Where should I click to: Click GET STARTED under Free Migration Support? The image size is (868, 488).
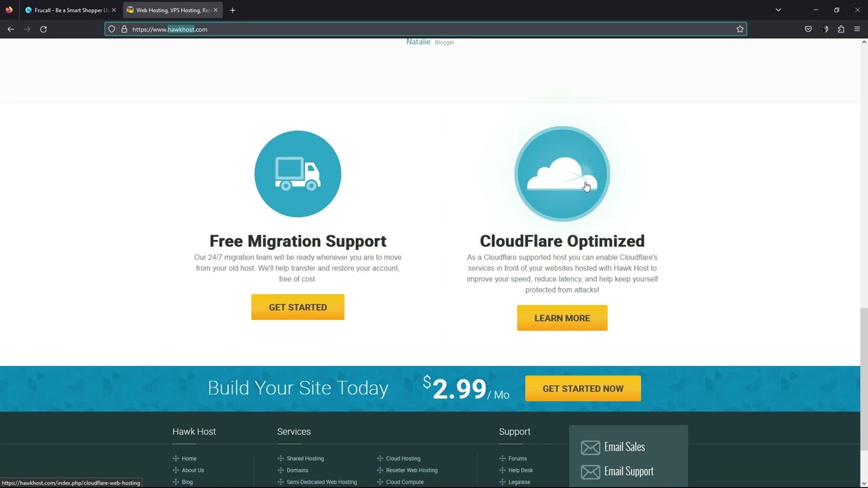(x=298, y=307)
